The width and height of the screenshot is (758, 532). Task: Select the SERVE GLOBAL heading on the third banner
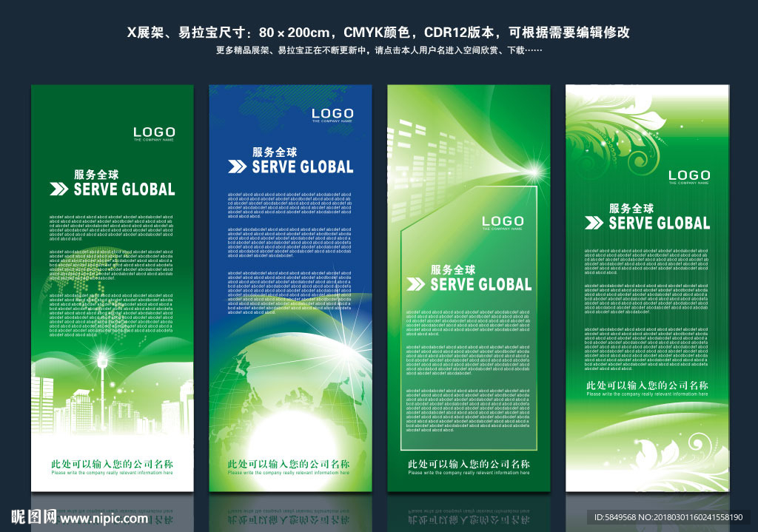(x=480, y=285)
